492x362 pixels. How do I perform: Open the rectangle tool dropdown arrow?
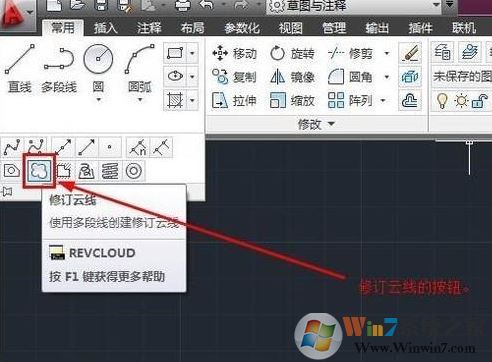192,53
